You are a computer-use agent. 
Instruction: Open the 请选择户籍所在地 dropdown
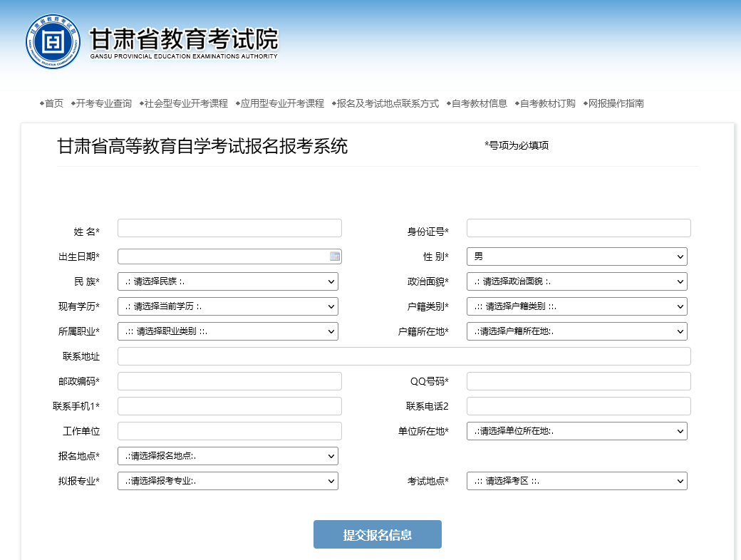[x=577, y=331]
